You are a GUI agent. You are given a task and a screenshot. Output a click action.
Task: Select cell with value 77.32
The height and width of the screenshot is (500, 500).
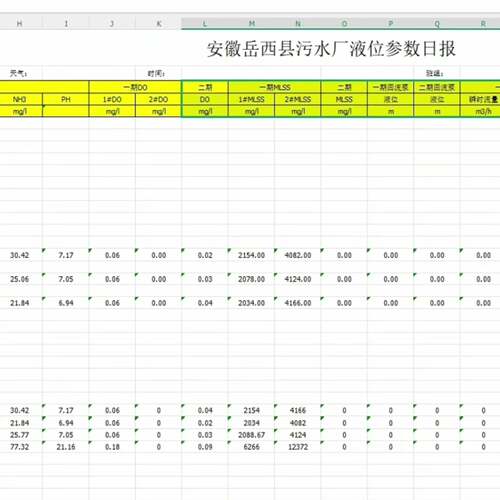click(19, 447)
